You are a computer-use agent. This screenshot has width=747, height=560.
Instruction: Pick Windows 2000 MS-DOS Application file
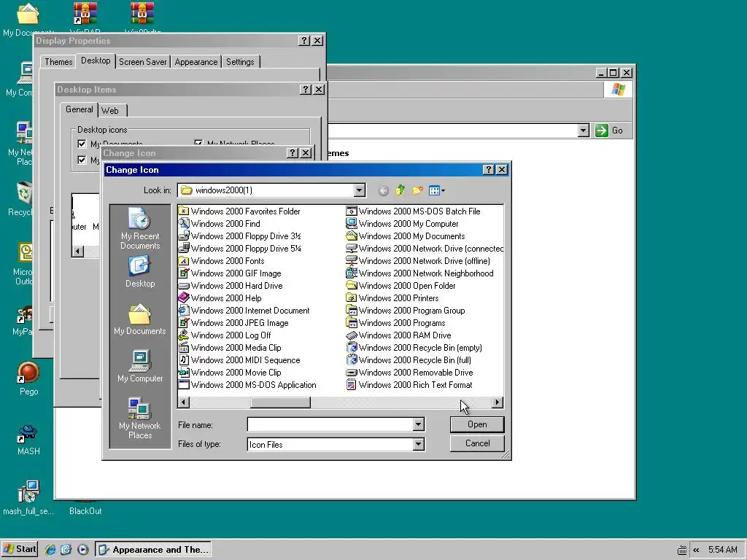tap(247, 384)
